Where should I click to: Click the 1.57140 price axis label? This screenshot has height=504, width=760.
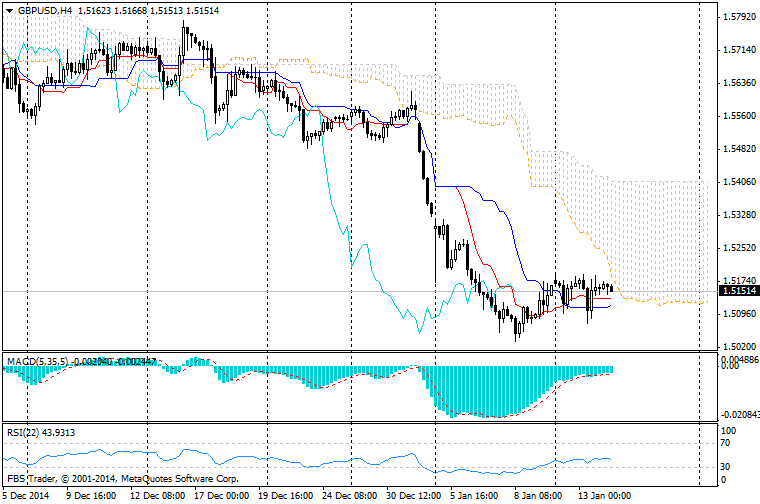coord(739,50)
